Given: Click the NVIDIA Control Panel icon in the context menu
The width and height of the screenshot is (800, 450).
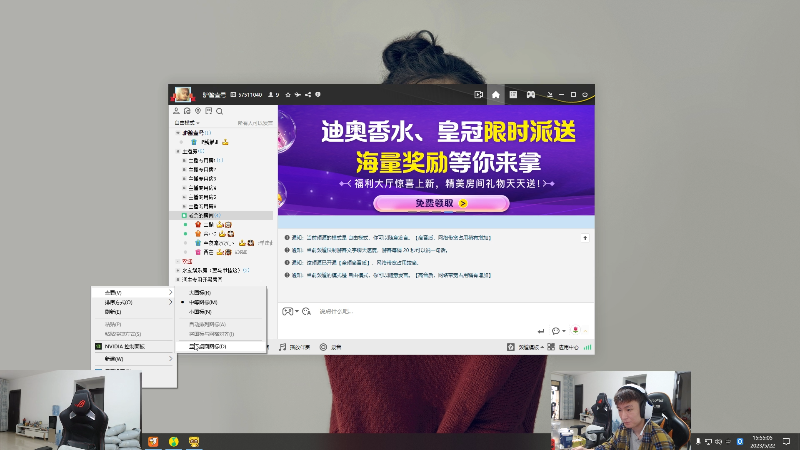Looking at the screenshot, I should click(x=98, y=346).
